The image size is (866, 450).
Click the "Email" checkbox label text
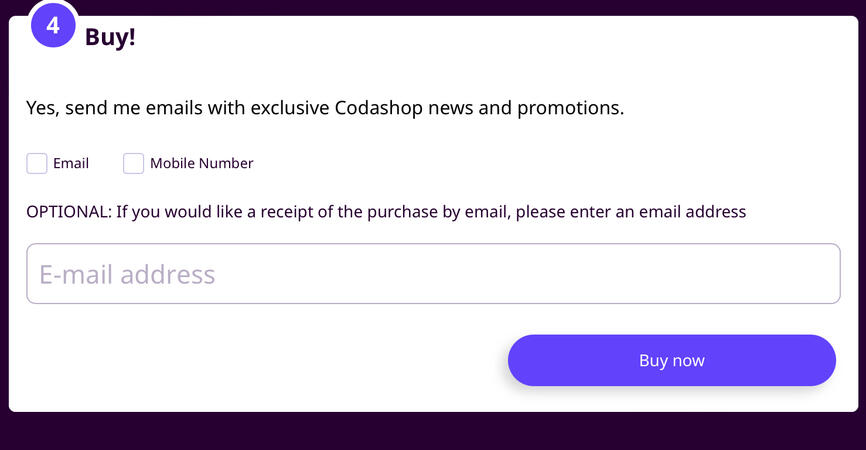click(x=71, y=164)
